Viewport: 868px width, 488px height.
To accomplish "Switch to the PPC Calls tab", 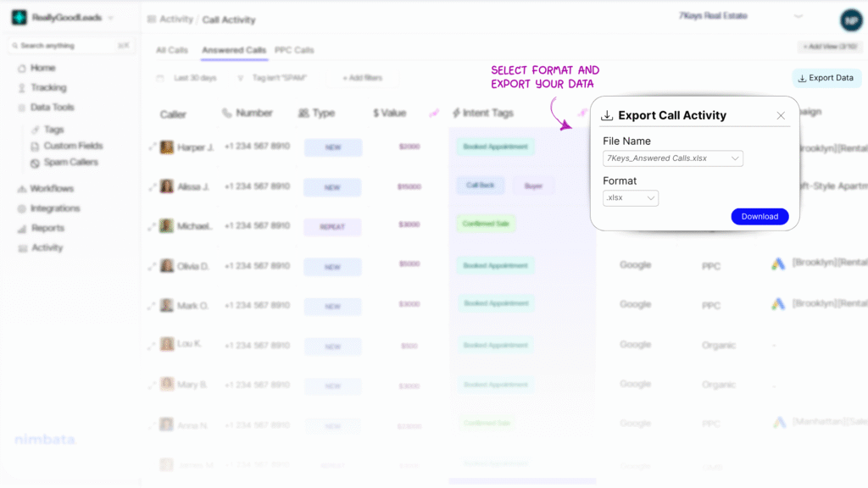I will 292,50.
